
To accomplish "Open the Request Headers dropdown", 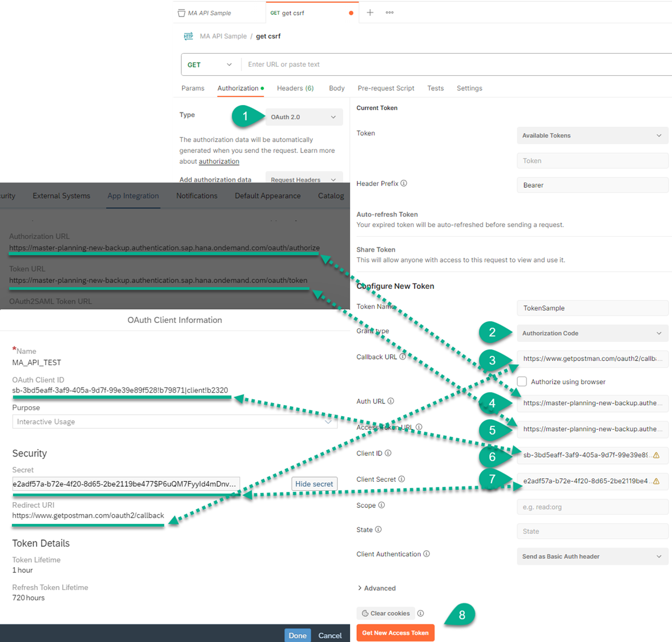I will pos(304,178).
